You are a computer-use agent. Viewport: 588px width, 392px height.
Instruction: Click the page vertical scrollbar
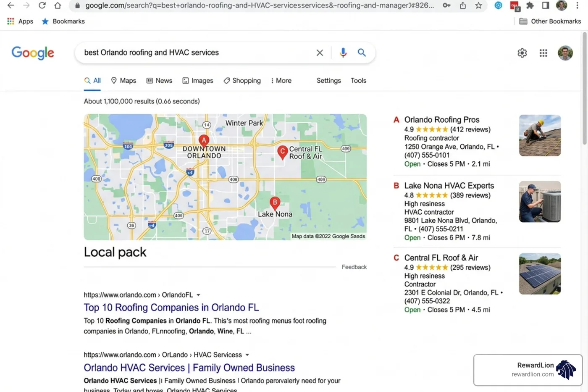coord(585,88)
